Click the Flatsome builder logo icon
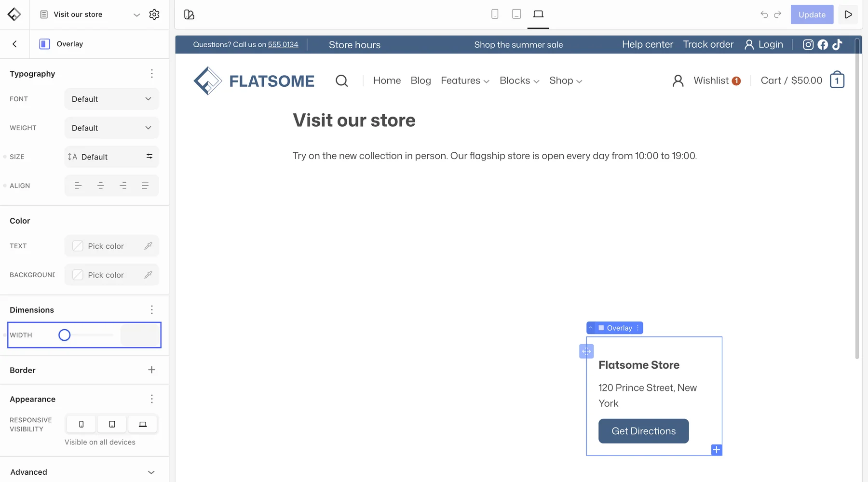This screenshot has width=868, height=482. (x=14, y=14)
